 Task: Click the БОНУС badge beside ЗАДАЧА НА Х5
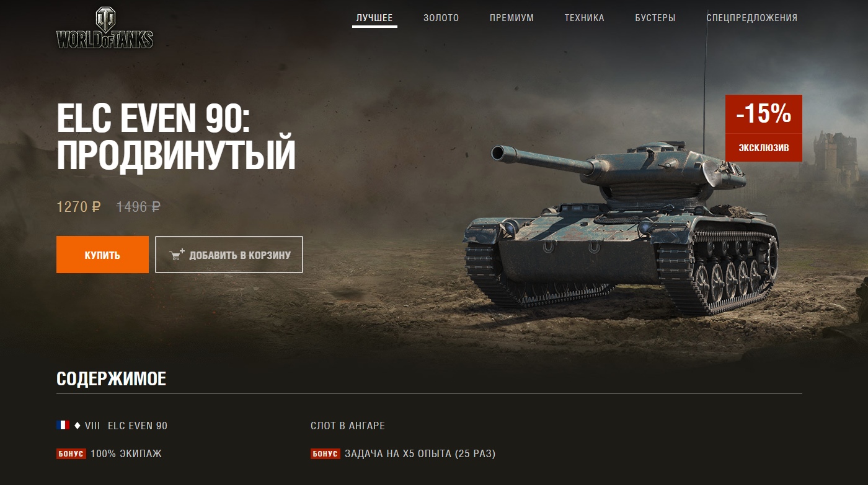[325, 453]
